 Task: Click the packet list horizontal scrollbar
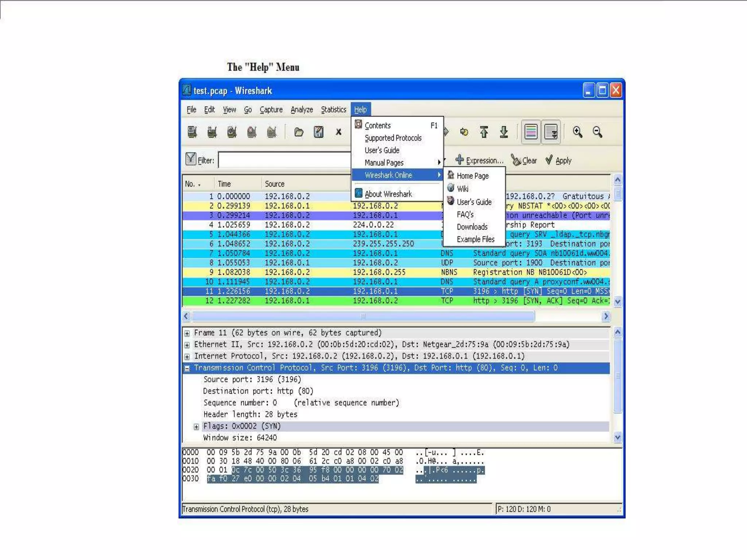click(x=363, y=316)
